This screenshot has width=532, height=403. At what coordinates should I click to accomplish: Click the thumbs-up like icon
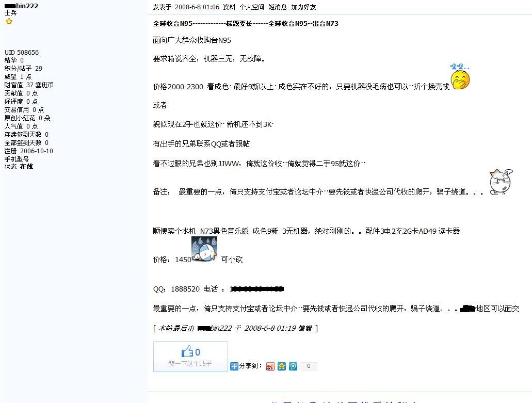point(187,351)
